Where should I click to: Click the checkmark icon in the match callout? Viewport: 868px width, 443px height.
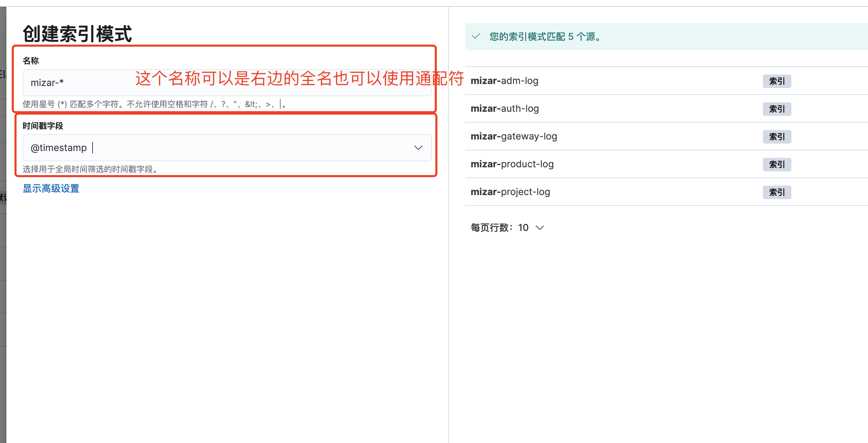476,36
